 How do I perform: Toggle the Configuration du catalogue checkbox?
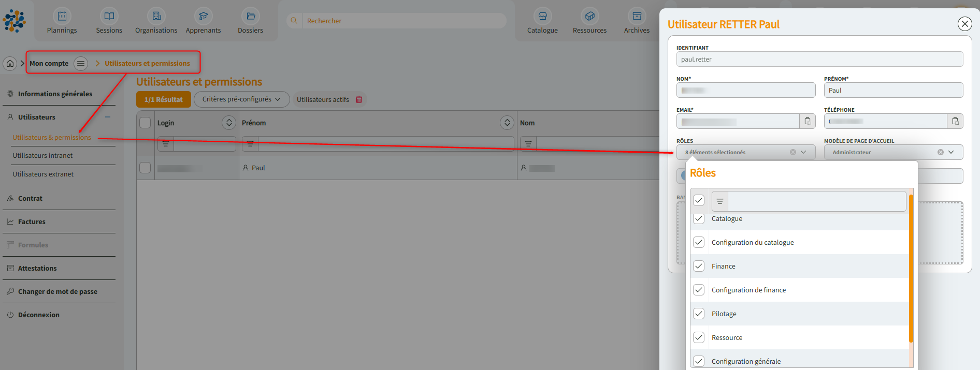[699, 242]
